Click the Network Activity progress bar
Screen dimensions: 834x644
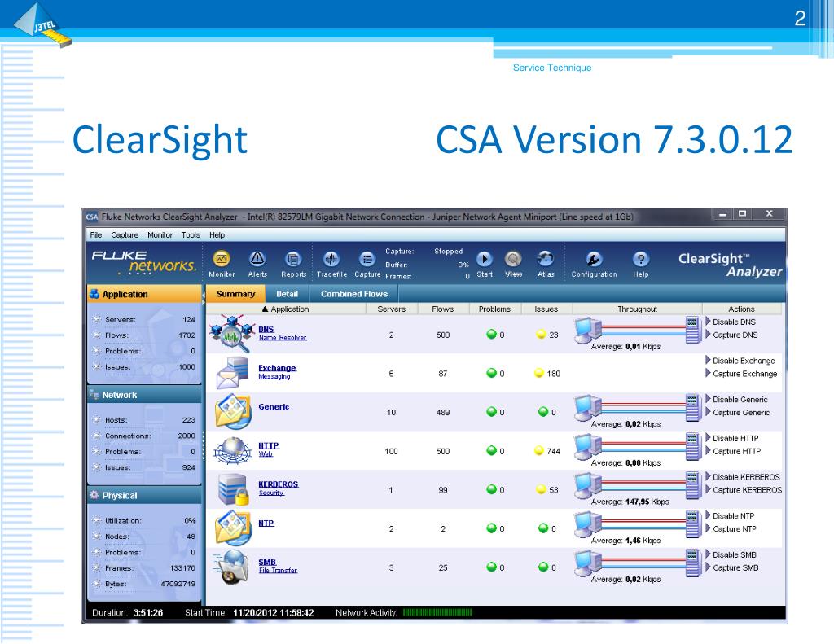tap(437, 612)
